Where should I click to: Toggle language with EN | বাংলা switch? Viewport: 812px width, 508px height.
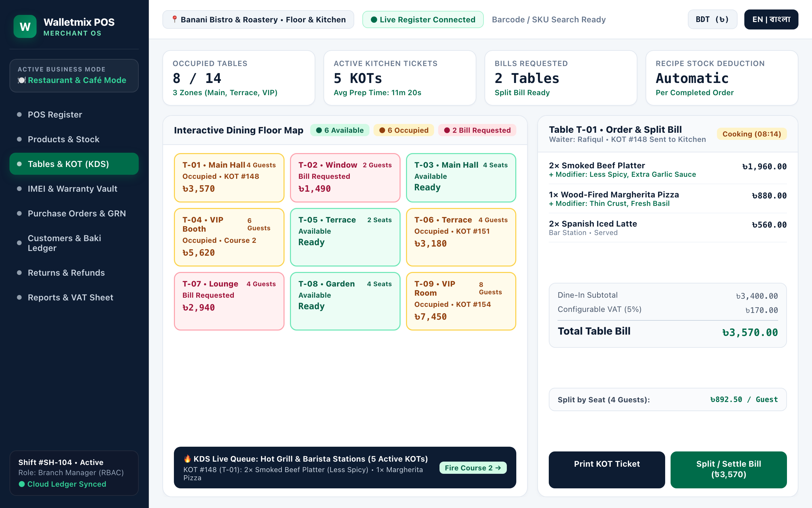[771, 20]
